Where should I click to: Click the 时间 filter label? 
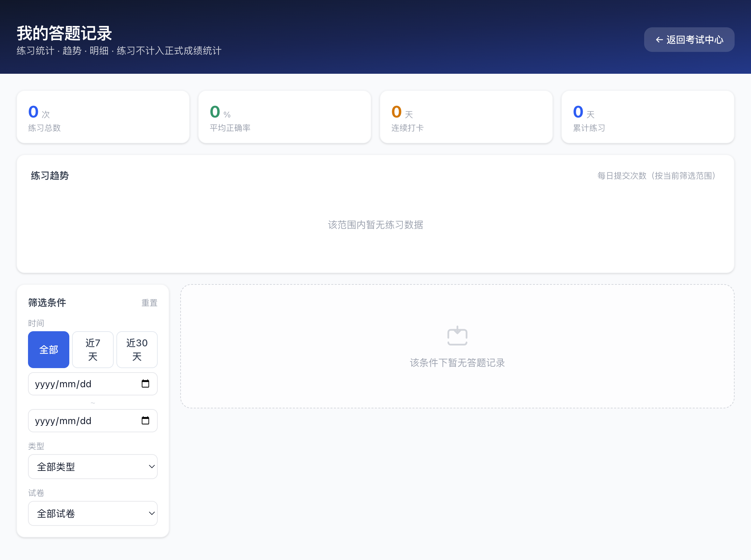pyautogui.click(x=36, y=323)
